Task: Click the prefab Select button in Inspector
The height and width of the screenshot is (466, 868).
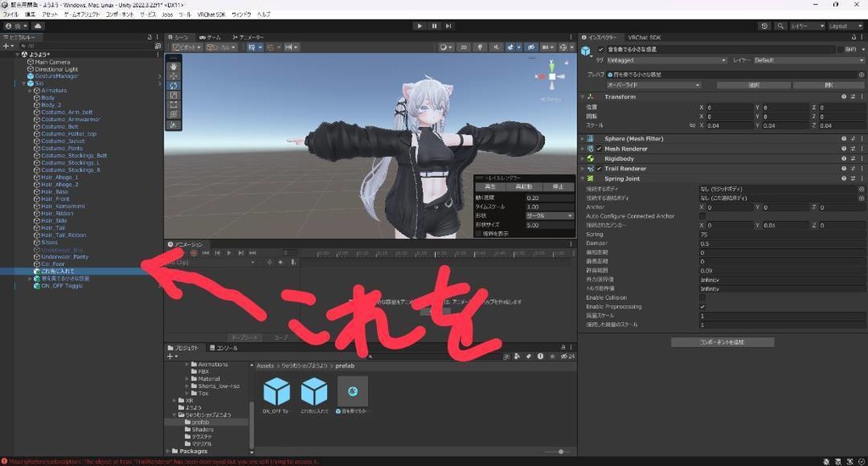Action: click(x=754, y=86)
